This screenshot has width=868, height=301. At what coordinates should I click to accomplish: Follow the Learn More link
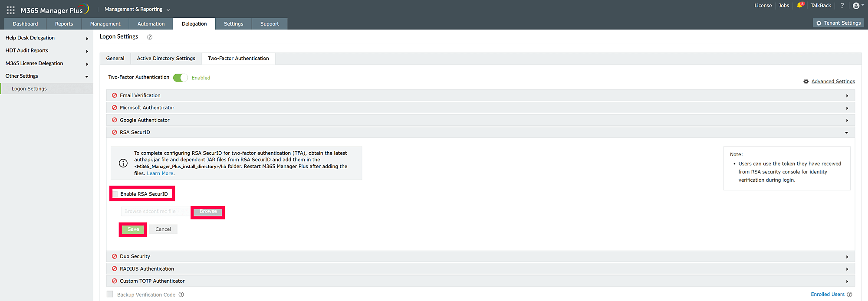click(160, 173)
